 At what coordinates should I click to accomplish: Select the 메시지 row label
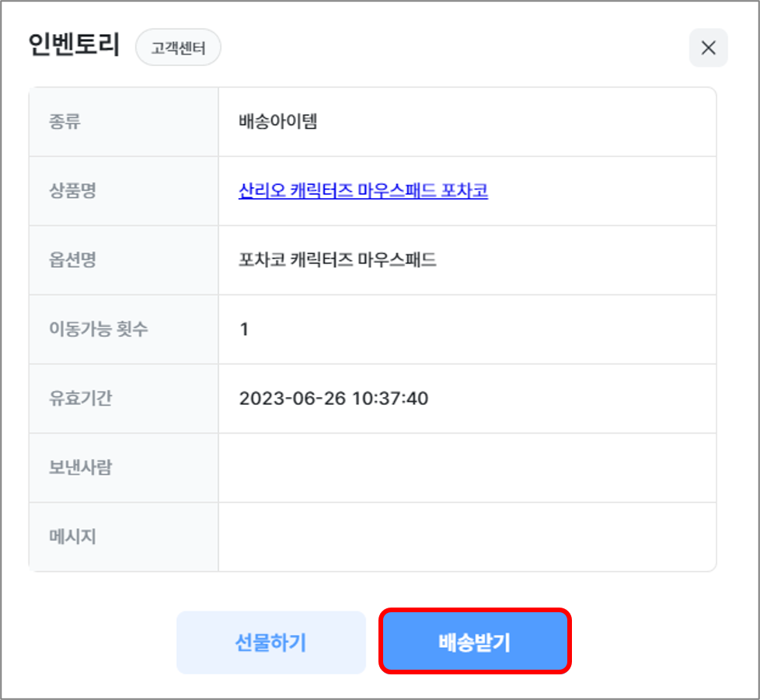[72, 537]
